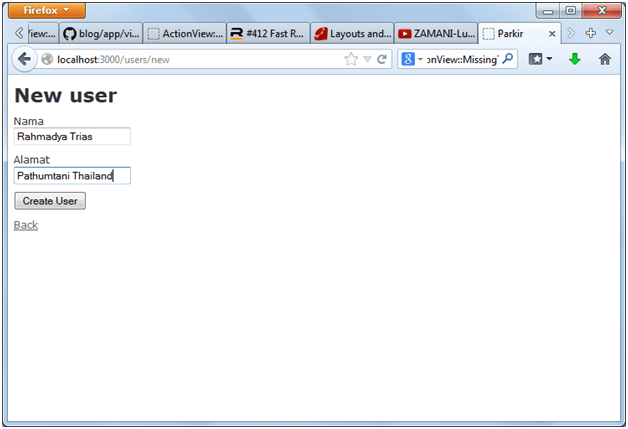Viewport: 628px width, 429px height.
Task: Open URL history dropdown arrow
Action: point(367,59)
